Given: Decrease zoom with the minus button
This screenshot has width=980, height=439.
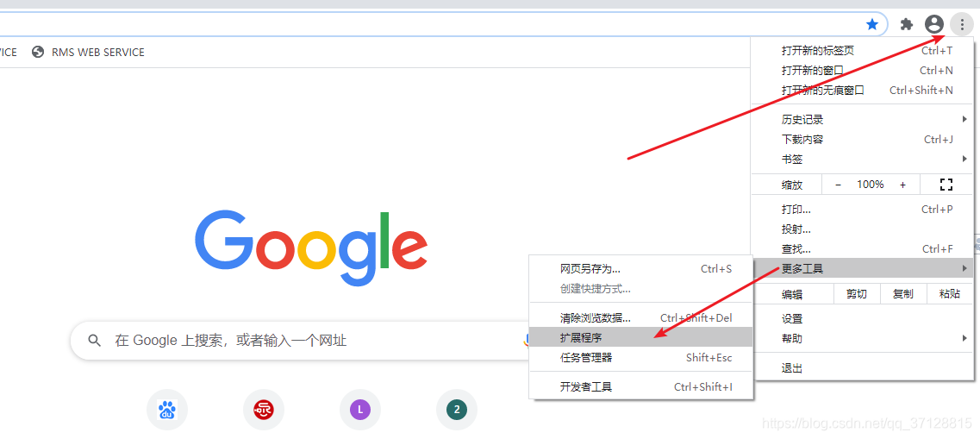Looking at the screenshot, I should pyautogui.click(x=838, y=185).
